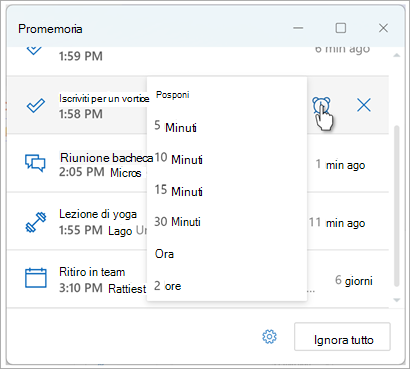Image resolution: width=410 pixels, height=369 pixels.
Task: Snooze for 10 Minuti
Action: pos(227,159)
